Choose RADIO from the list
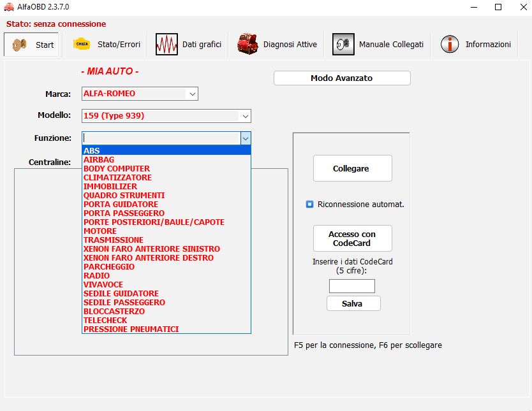The height and width of the screenshot is (411, 532). coord(166,275)
